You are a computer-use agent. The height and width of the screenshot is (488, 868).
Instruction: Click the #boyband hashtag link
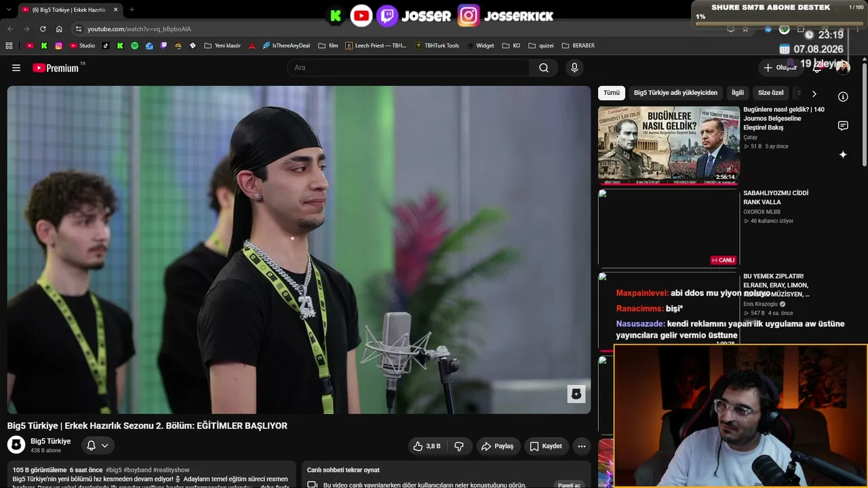click(138, 470)
